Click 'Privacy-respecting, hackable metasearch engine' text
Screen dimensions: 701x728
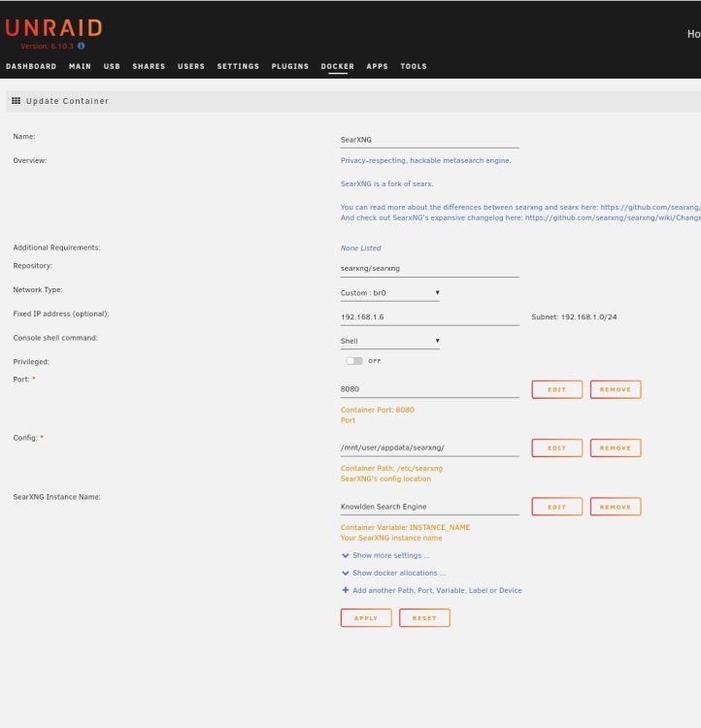(x=425, y=160)
